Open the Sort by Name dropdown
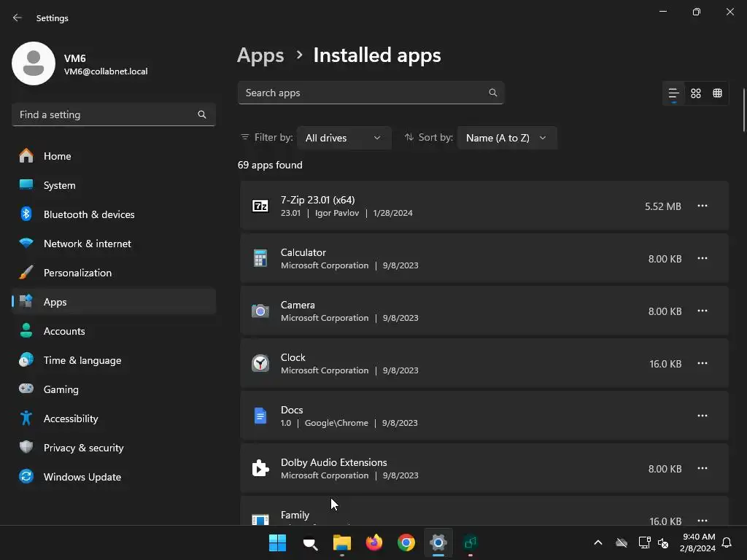Viewport: 747px width, 560px height. (x=506, y=138)
